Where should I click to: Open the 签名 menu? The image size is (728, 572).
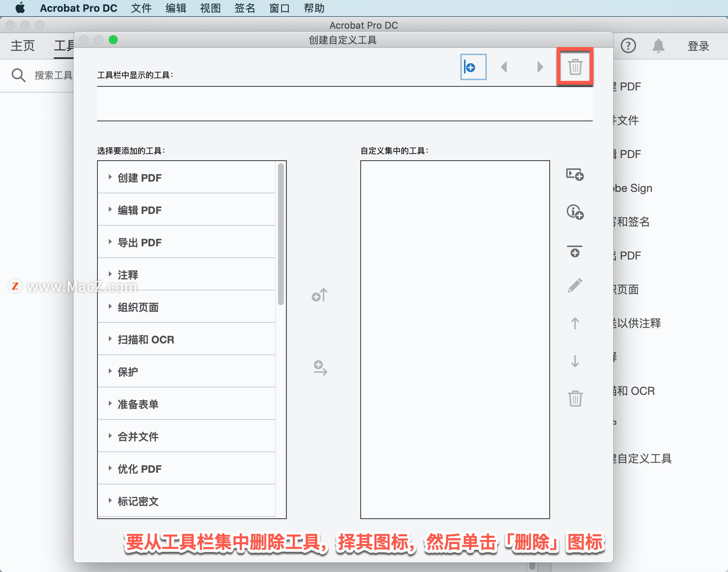[245, 8]
